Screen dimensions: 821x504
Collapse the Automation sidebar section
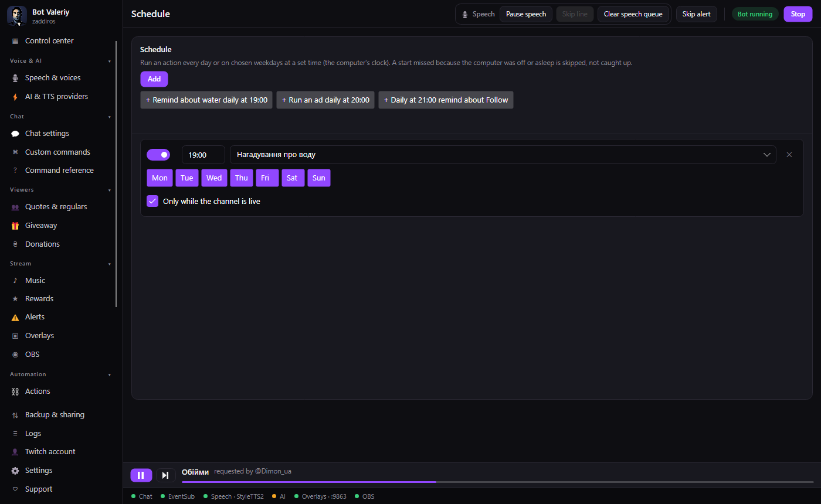tap(109, 374)
